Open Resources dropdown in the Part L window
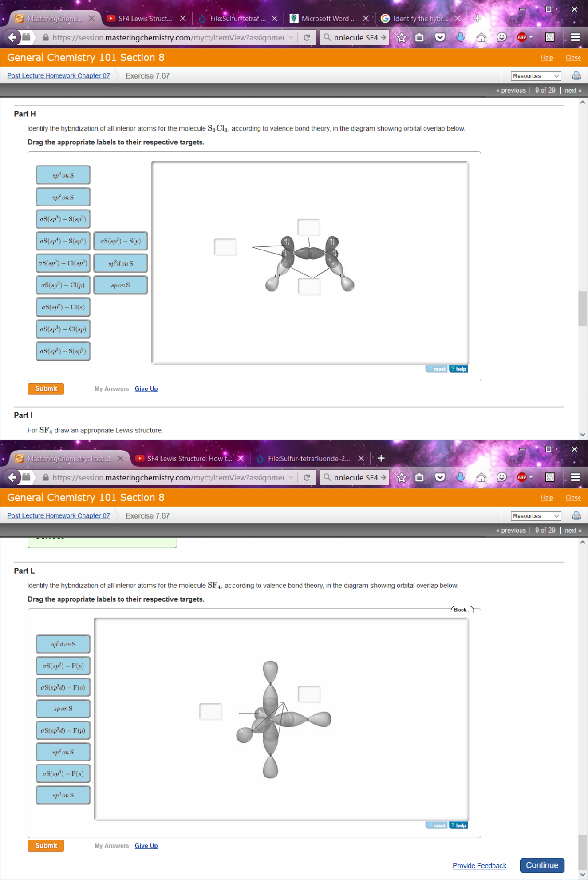Image resolution: width=588 pixels, height=880 pixels. coord(536,516)
